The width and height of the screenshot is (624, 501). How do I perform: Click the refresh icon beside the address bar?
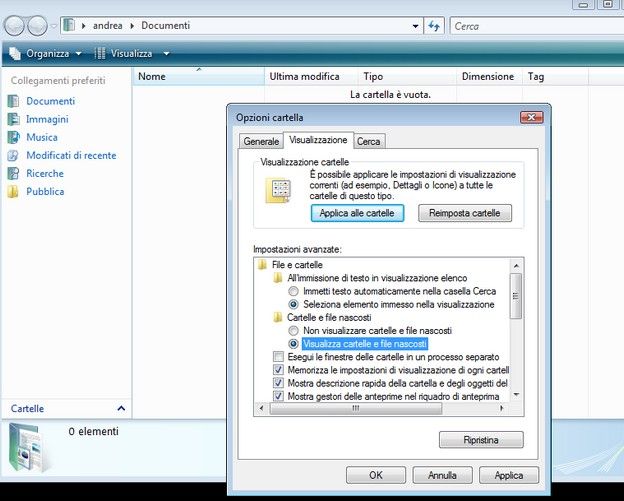434,26
